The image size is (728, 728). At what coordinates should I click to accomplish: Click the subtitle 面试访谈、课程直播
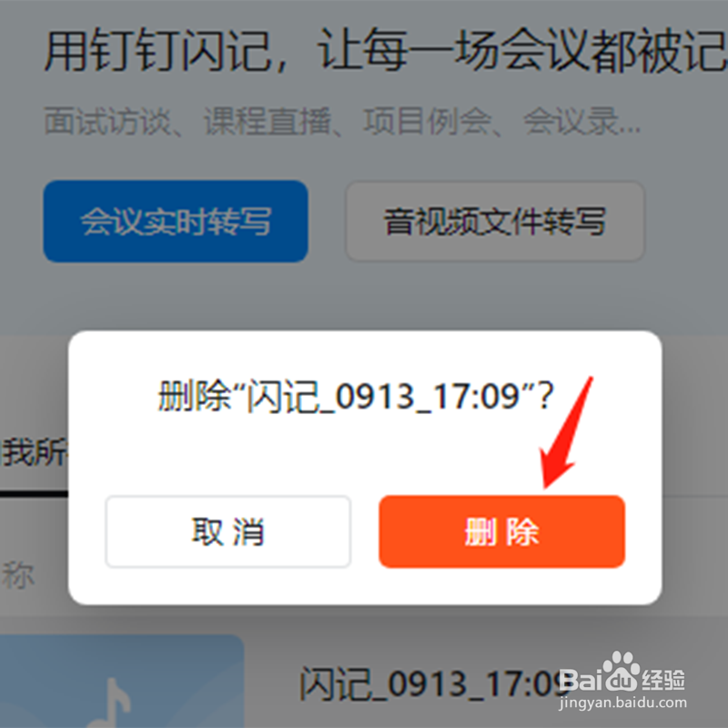pyautogui.click(x=187, y=122)
